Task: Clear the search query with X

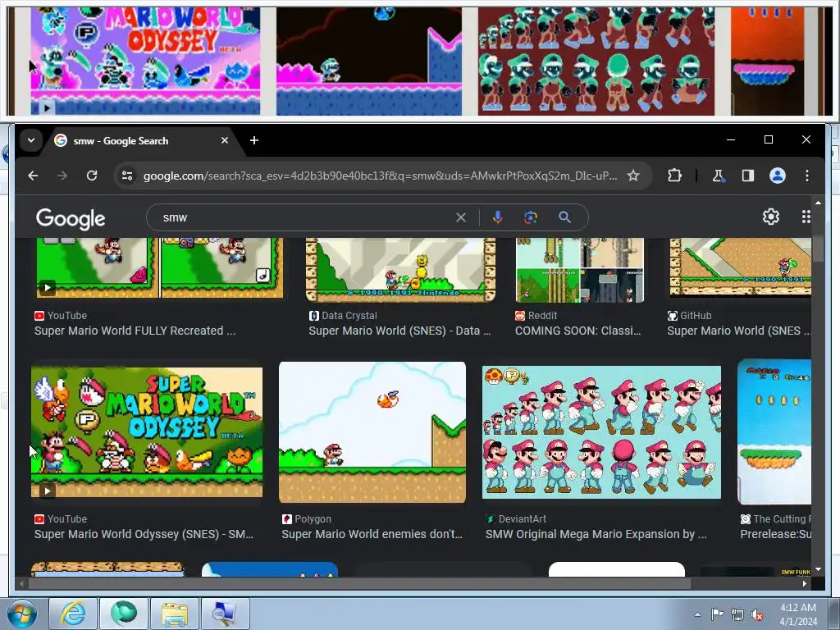Action: (x=461, y=217)
